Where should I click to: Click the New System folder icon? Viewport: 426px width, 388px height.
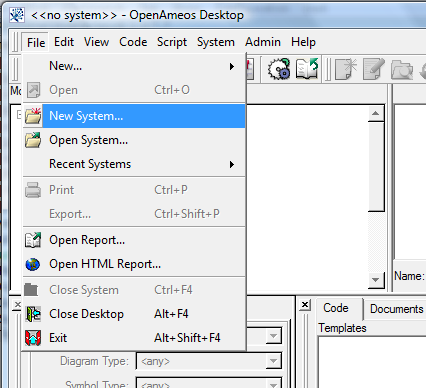(33, 116)
